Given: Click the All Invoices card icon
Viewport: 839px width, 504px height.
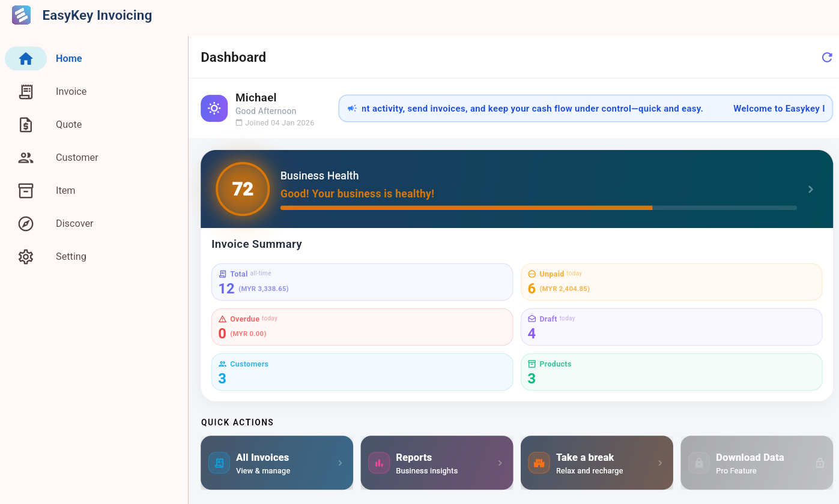Looking at the screenshot, I should tap(219, 463).
